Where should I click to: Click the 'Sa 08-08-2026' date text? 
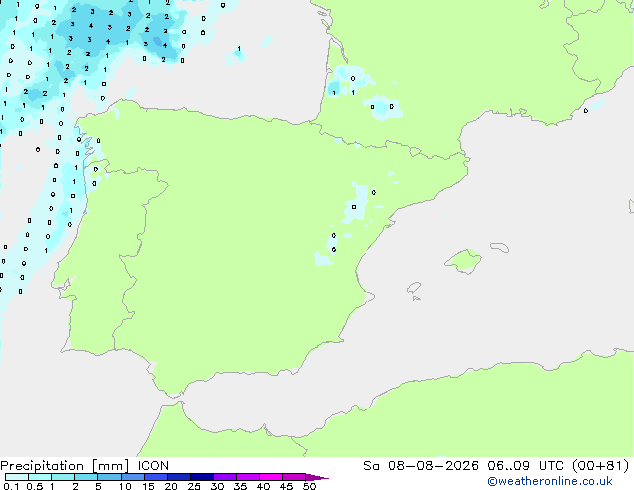[x=421, y=466]
